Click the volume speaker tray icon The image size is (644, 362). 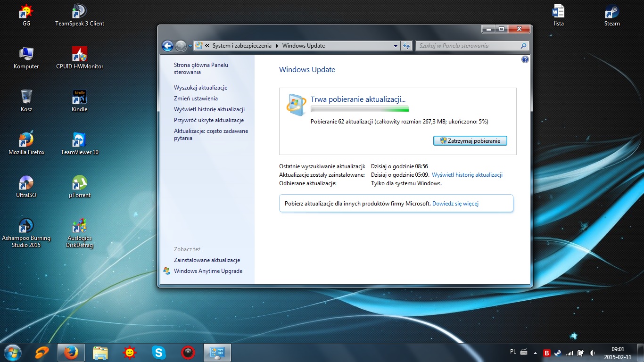[592, 353]
